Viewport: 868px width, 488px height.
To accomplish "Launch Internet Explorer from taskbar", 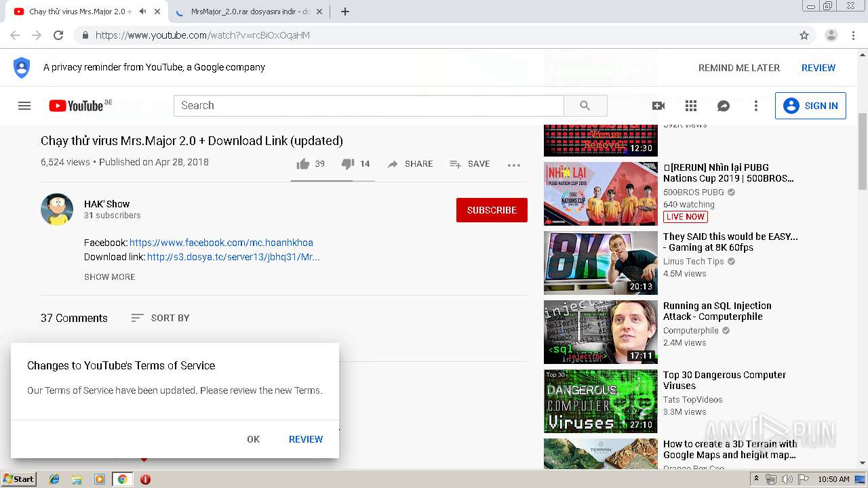I will tap(54, 479).
